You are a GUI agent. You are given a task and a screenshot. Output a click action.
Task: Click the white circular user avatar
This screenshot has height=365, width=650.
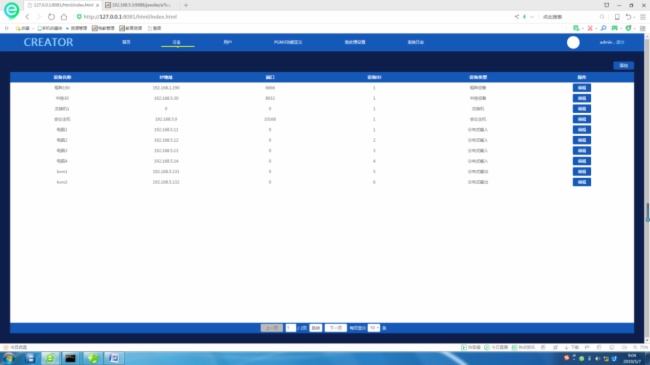click(573, 42)
